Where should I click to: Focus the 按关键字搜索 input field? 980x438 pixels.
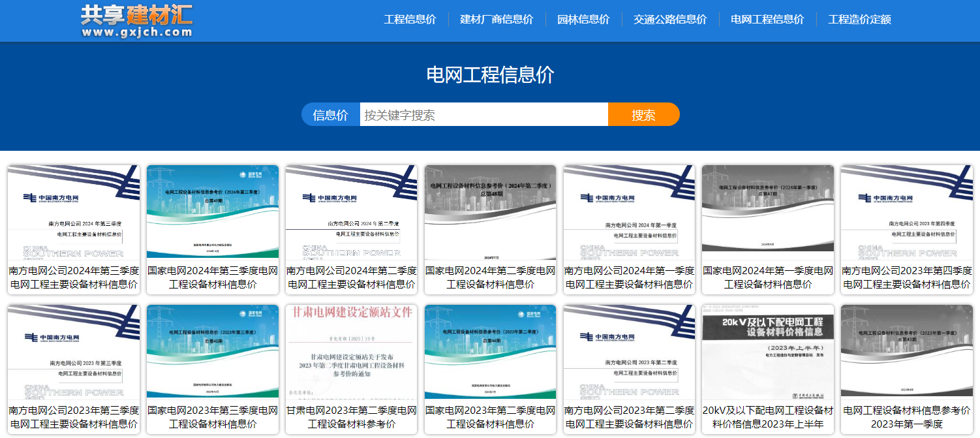484,115
